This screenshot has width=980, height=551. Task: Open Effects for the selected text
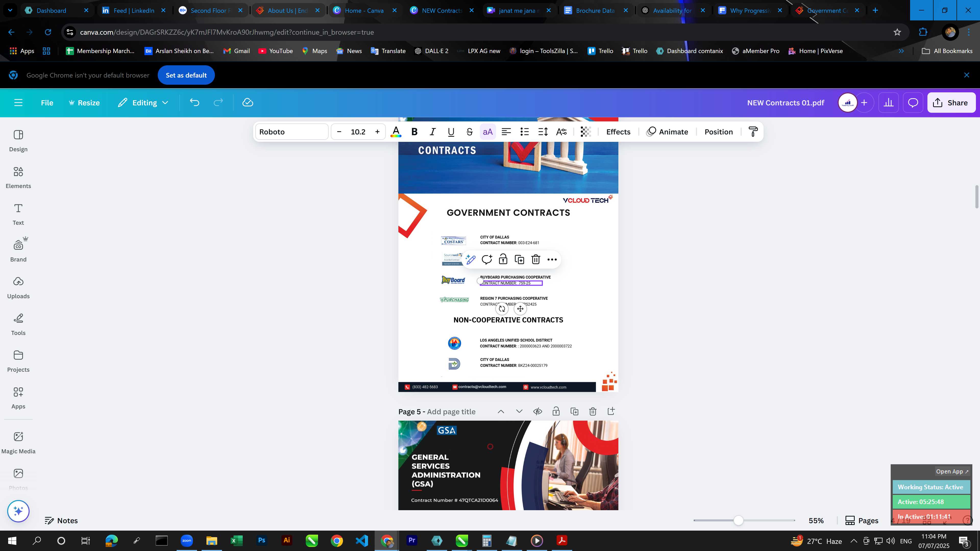pyautogui.click(x=618, y=132)
